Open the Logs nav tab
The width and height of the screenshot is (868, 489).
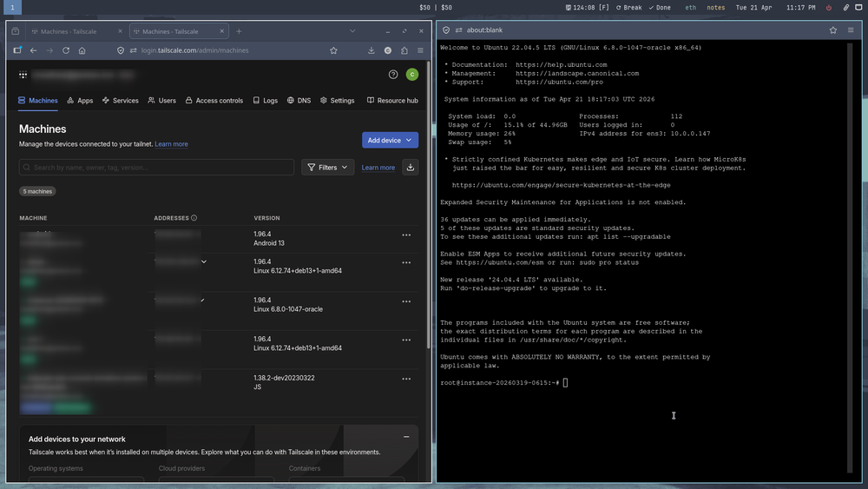click(265, 101)
